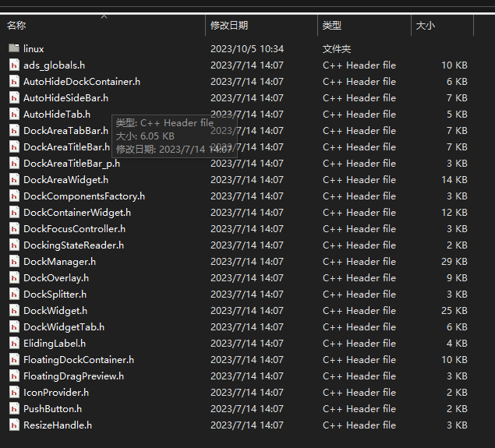Select file name DockAreaTitleBar_p.h
495x448 pixels.
click(x=72, y=164)
